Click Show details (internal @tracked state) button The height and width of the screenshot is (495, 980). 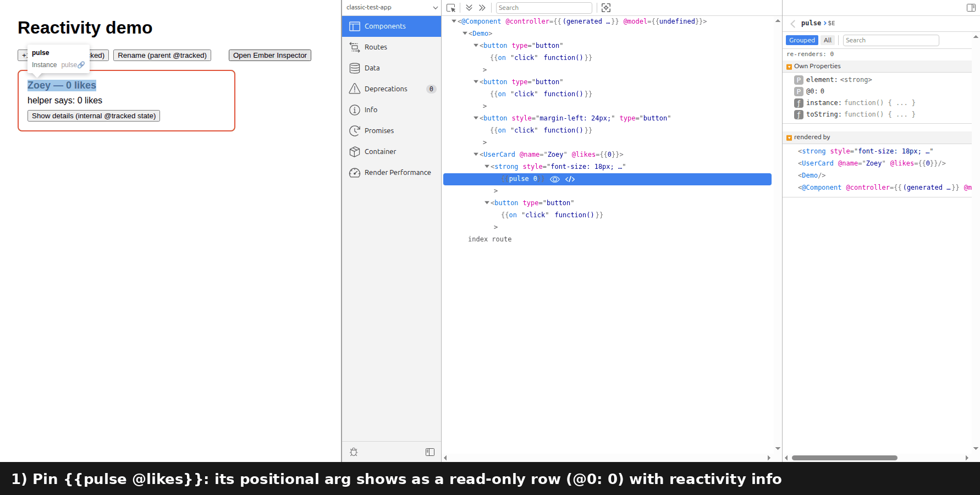point(94,116)
